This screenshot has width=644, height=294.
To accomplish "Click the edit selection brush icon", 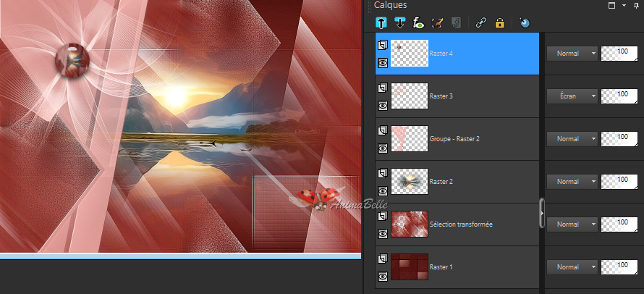I will coord(437,22).
